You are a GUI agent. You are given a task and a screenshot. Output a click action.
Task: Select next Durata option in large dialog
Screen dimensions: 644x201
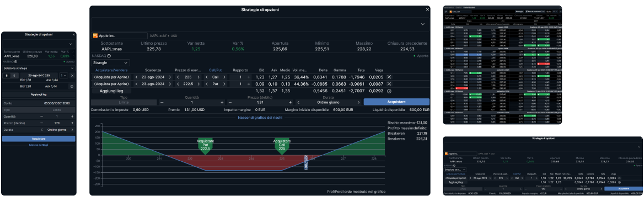[358, 102]
